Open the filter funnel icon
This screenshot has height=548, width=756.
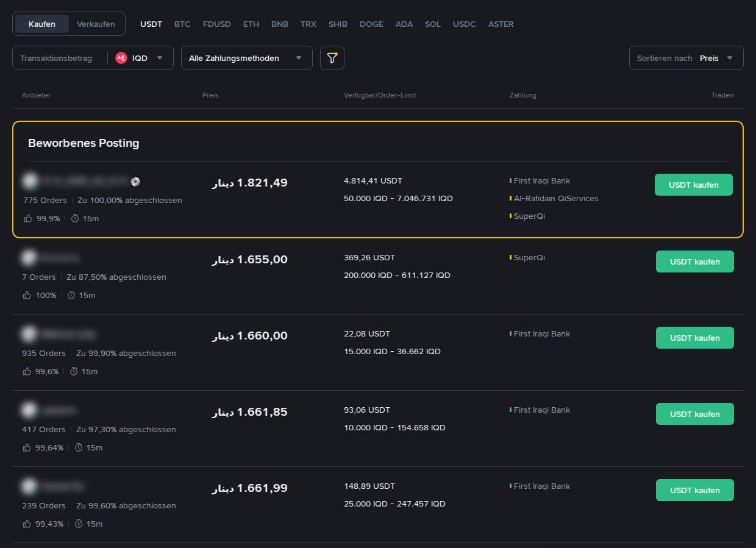point(332,58)
